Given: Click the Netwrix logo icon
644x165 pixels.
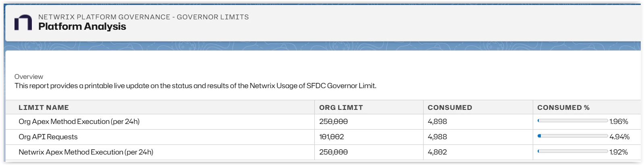Looking at the screenshot, I should pyautogui.click(x=23, y=23).
